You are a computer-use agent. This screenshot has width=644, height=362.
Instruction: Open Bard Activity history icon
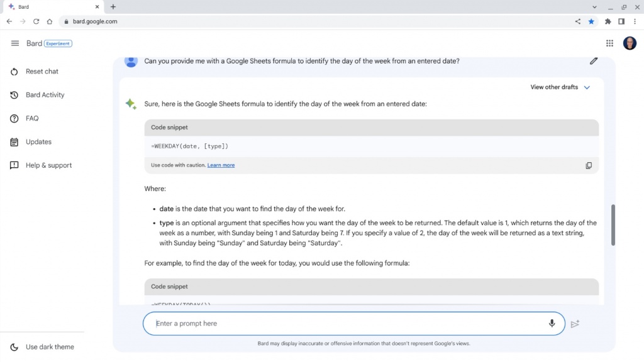14,95
